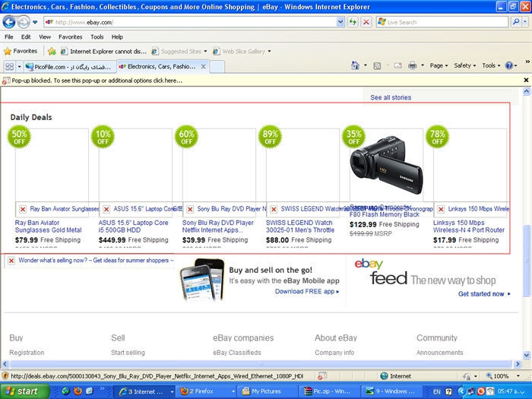Click the Quick Tabs grid icon
Image resolution: width=532 pixels, height=399 pixels.
point(9,67)
